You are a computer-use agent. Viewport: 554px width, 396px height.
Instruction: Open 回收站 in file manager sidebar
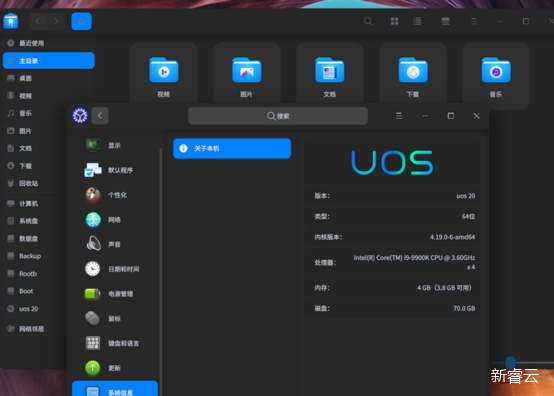click(x=35, y=183)
